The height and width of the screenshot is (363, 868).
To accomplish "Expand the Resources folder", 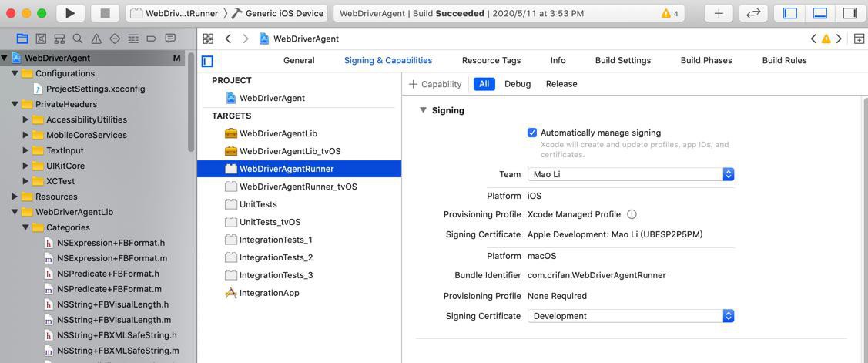I will (15, 197).
